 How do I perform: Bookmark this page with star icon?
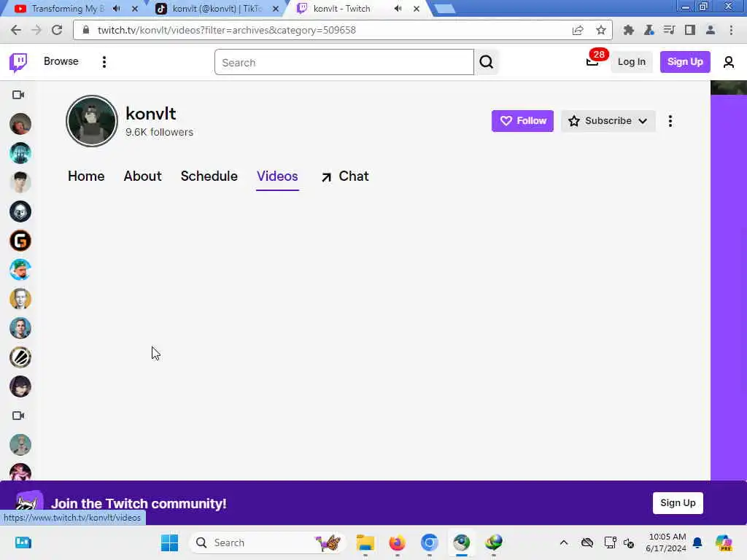(601, 30)
